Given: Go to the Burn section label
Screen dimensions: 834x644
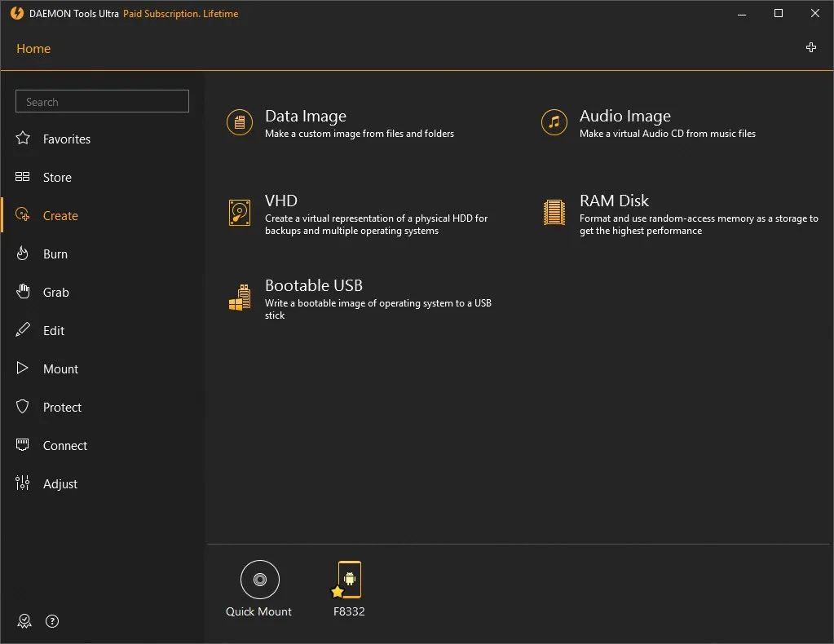Looking at the screenshot, I should pos(55,254).
